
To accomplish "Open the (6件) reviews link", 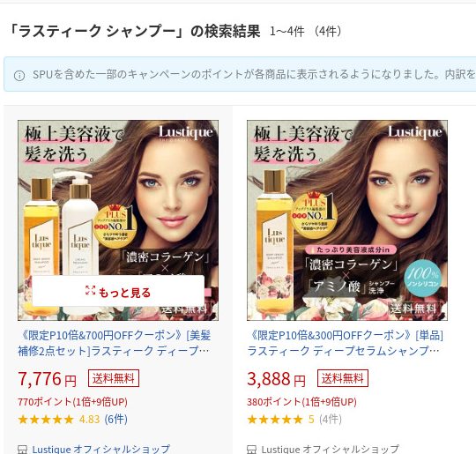I will pyautogui.click(x=116, y=420).
